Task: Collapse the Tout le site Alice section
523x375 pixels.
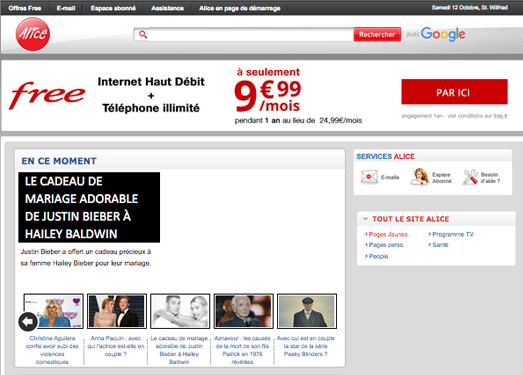Action: pos(365,219)
